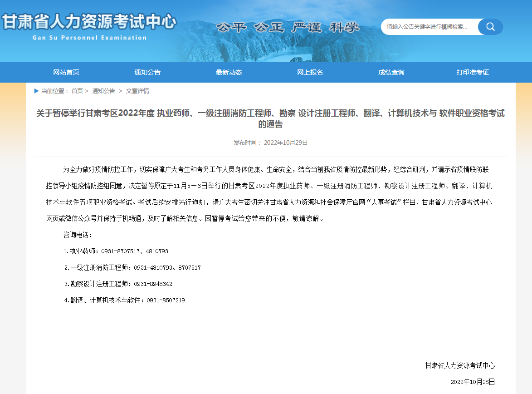Image resolution: width=532 pixels, height=394 pixels.
Task: Click the 首页 breadcrumb link
Action: (x=77, y=91)
